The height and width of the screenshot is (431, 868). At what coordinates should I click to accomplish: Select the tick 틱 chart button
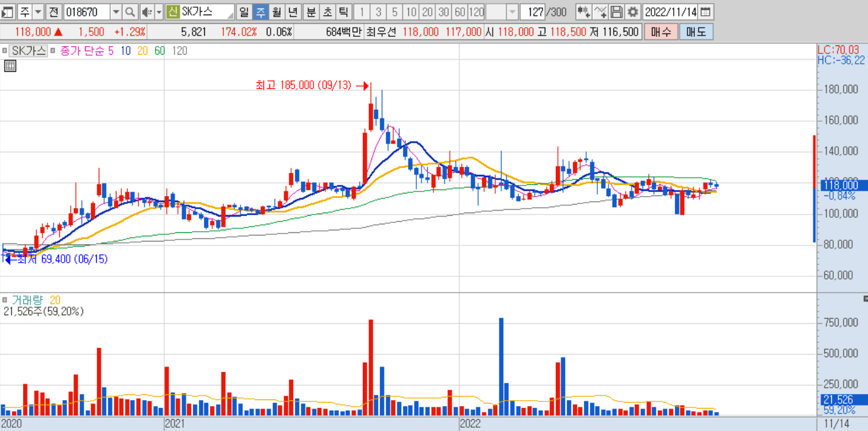click(x=343, y=12)
